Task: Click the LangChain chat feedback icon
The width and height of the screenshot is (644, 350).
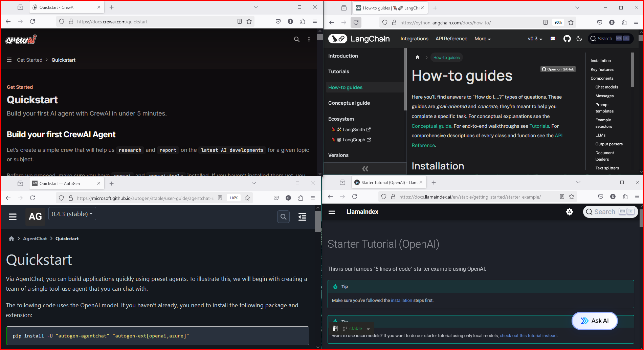Action: coord(553,39)
